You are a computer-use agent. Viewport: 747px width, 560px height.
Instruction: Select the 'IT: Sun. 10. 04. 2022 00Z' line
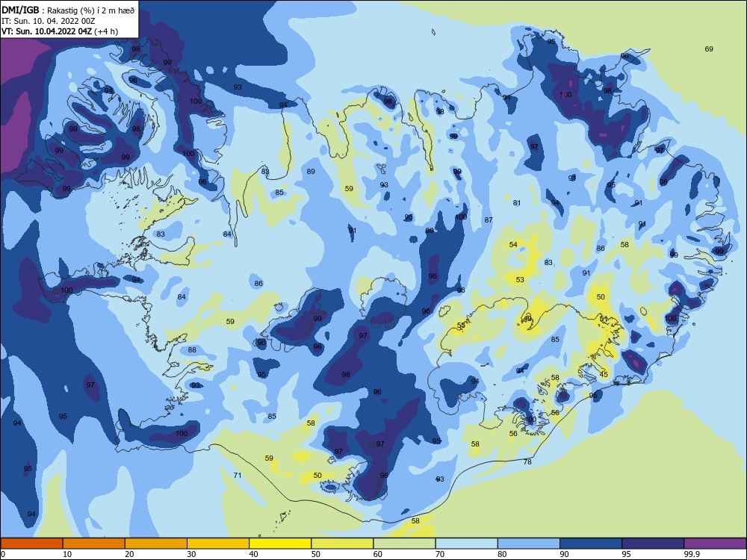click(48, 21)
